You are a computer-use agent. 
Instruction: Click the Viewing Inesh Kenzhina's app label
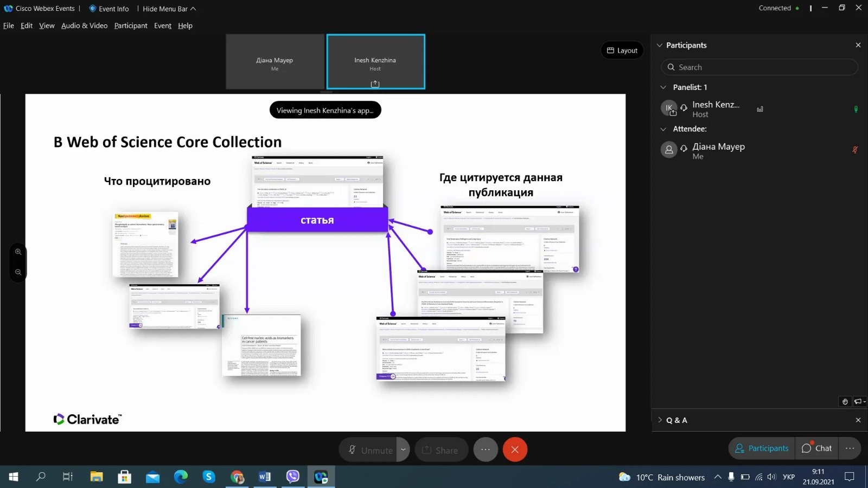click(325, 110)
